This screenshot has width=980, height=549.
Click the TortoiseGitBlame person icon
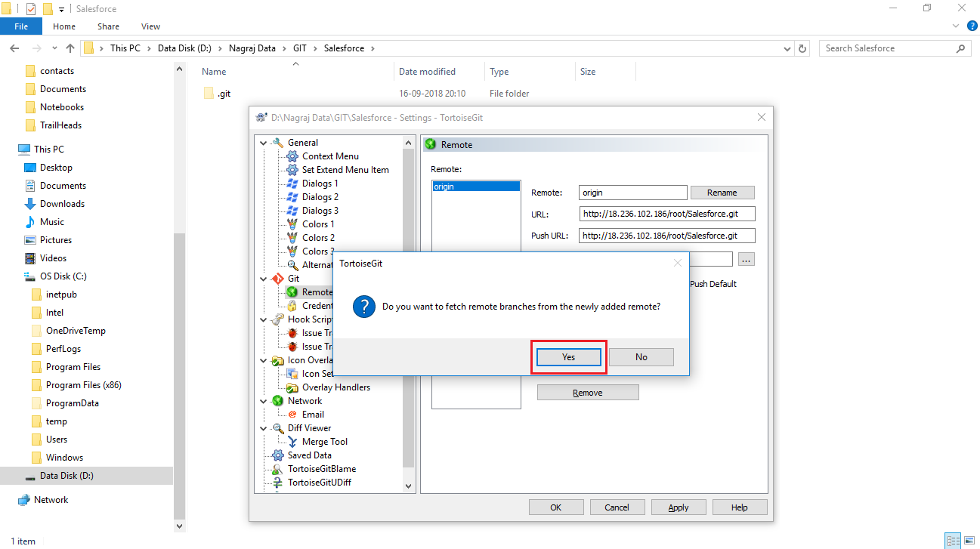277,469
